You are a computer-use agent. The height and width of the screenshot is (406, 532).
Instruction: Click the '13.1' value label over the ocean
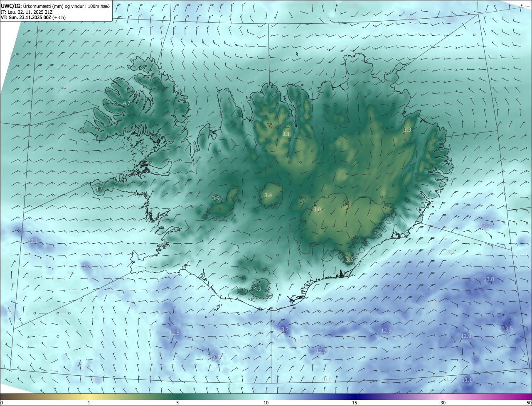pos(467,380)
